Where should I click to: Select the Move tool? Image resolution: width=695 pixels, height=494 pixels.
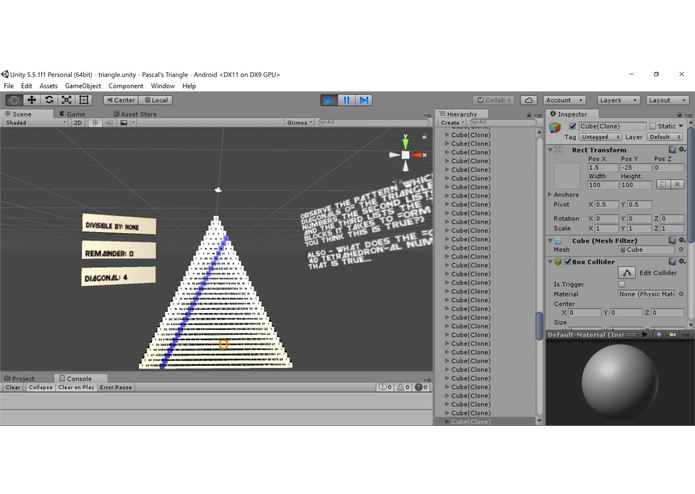31,100
